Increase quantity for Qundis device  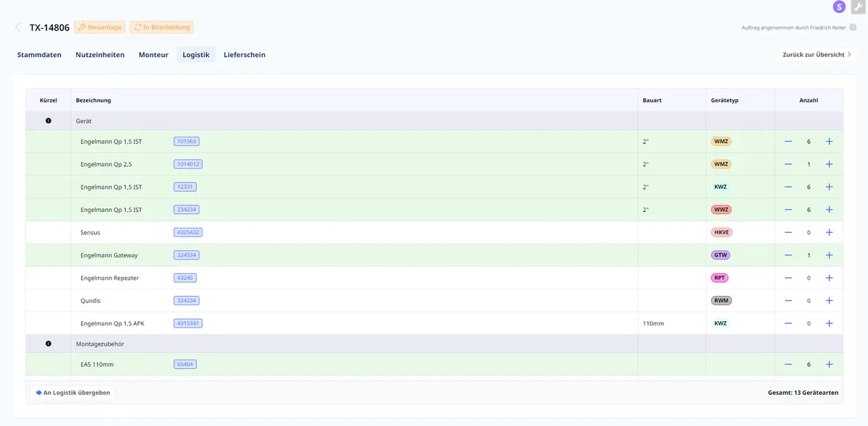[x=829, y=301]
